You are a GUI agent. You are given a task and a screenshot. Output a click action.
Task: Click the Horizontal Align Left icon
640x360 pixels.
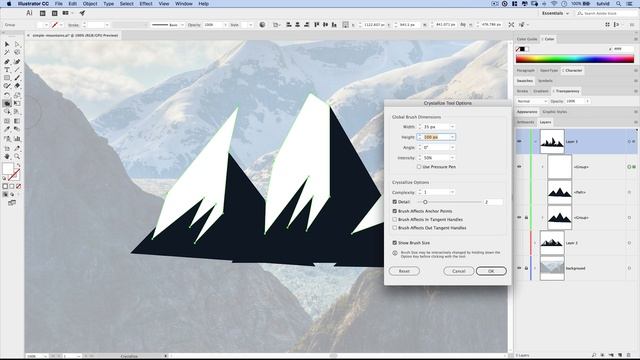(x=289, y=25)
